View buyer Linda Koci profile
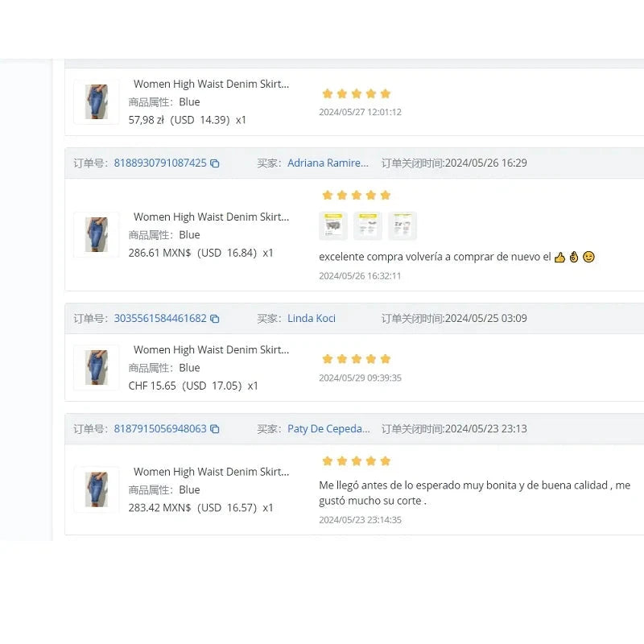This screenshot has width=644, height=644. pyautogui.click(x=312, y=318)
